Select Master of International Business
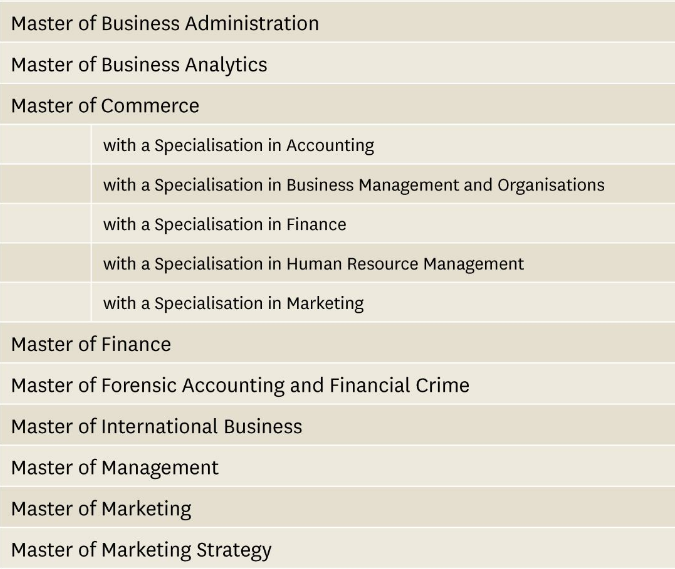The image size is (675, 569). click(156, 427)
